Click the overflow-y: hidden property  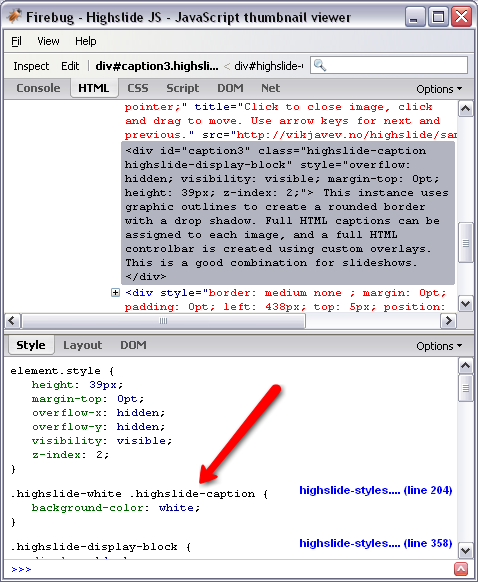point(98,427)
